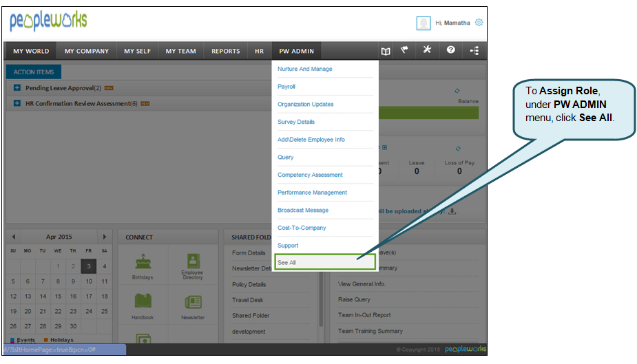
Task: Expand HR Confirmation Review Assessment item
Action: coord(17,104)
